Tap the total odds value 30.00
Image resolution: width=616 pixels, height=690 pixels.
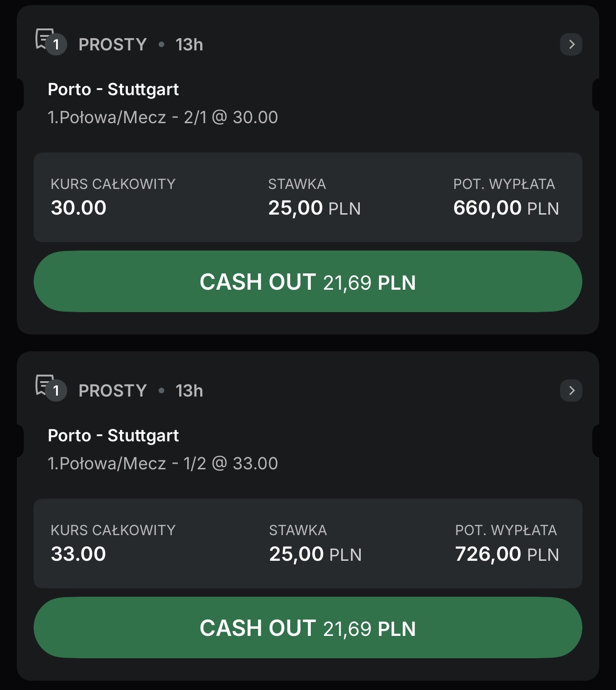pyautogui.click(x=78, y=208)
